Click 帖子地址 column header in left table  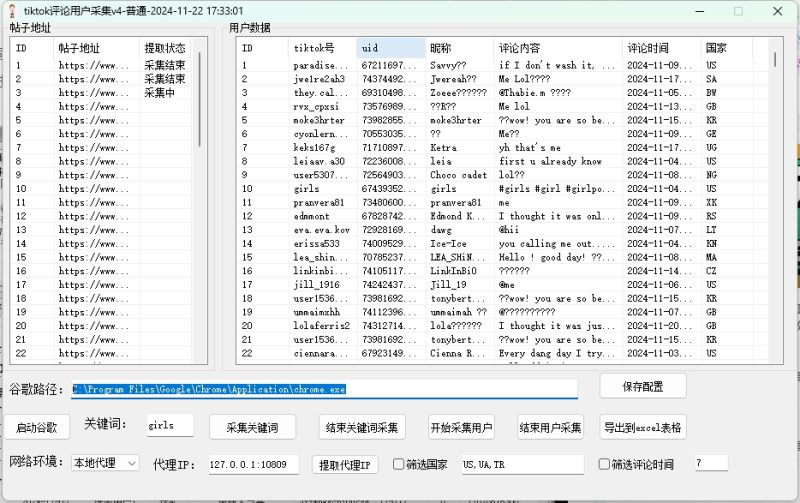point(96,48)
